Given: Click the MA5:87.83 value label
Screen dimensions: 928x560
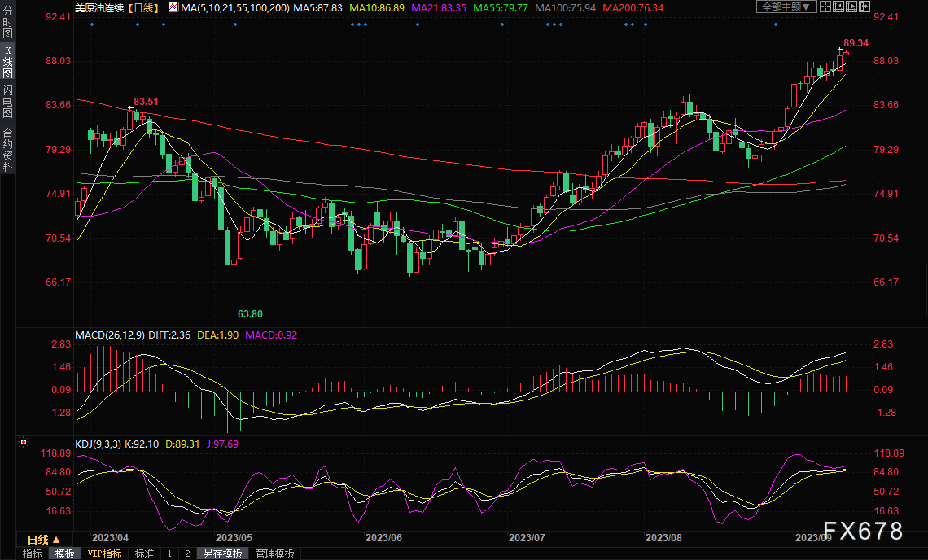Looking at the screenshot, I should coord(317,7).
